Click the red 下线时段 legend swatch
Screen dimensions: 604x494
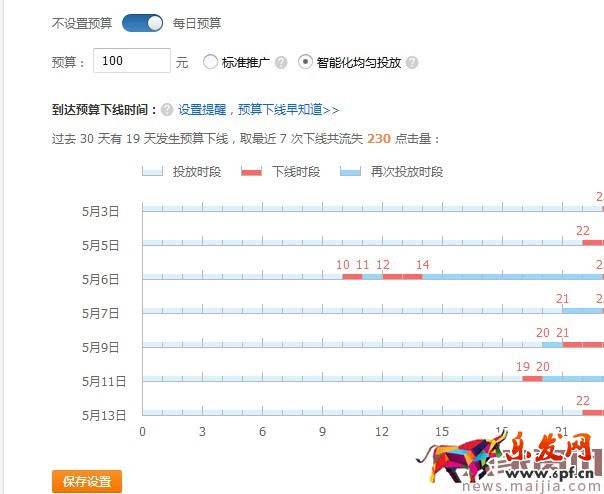tap(251, 171)
